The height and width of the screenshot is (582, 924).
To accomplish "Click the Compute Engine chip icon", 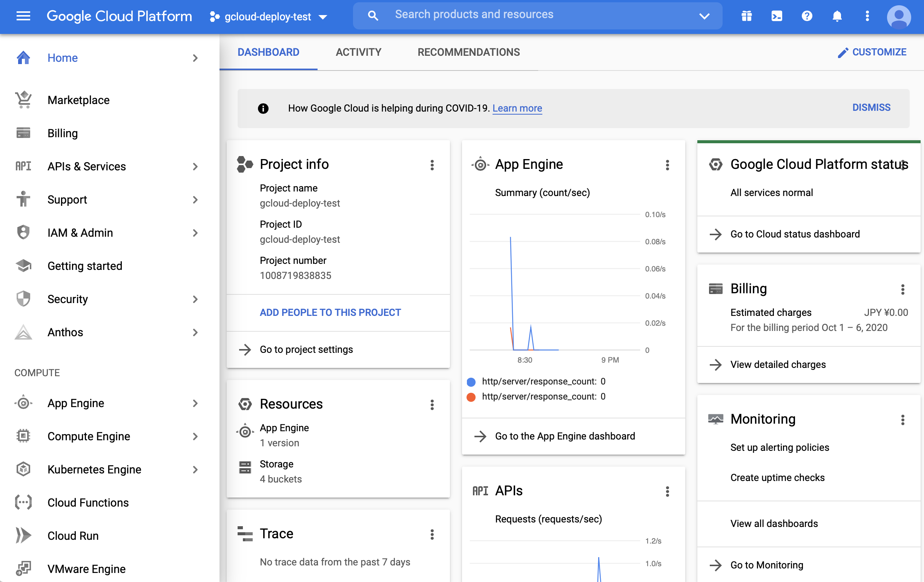I will (23, 436).
